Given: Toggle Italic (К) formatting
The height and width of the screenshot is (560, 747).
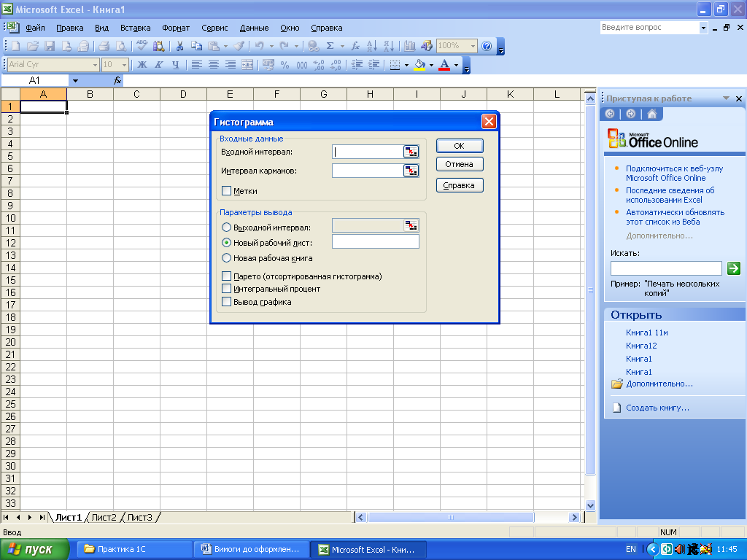Looking at the screenshot, I should 158,64.
